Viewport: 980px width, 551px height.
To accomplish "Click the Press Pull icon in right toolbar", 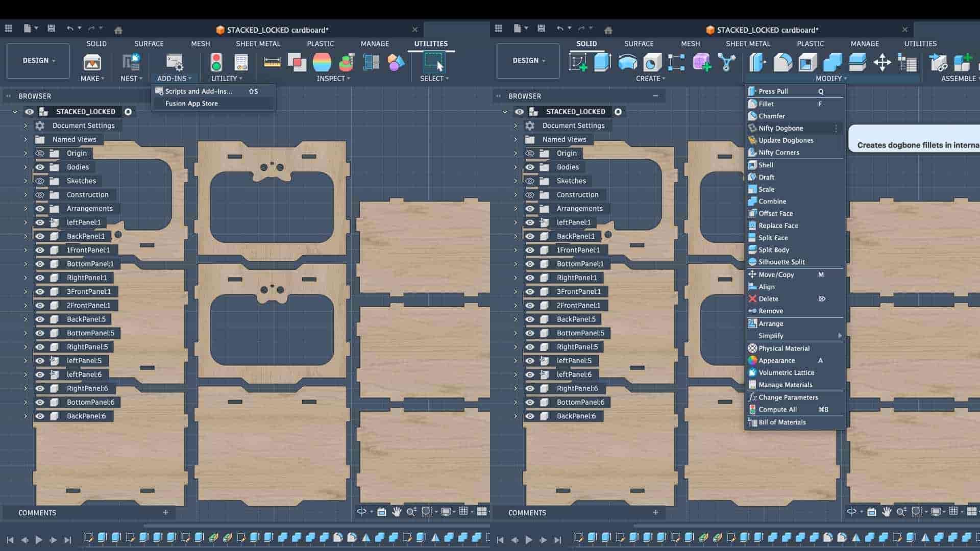I will tap(757, 63).
